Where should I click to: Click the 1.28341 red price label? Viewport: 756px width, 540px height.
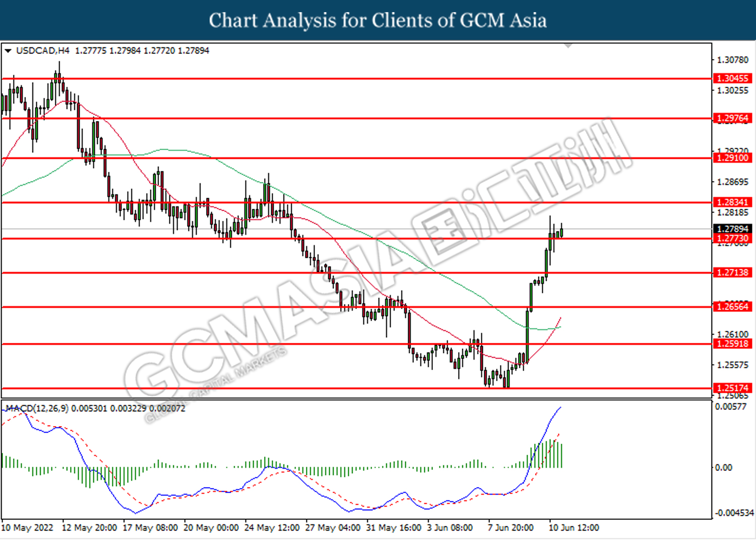pyautogui.click(x=732, y=202)
